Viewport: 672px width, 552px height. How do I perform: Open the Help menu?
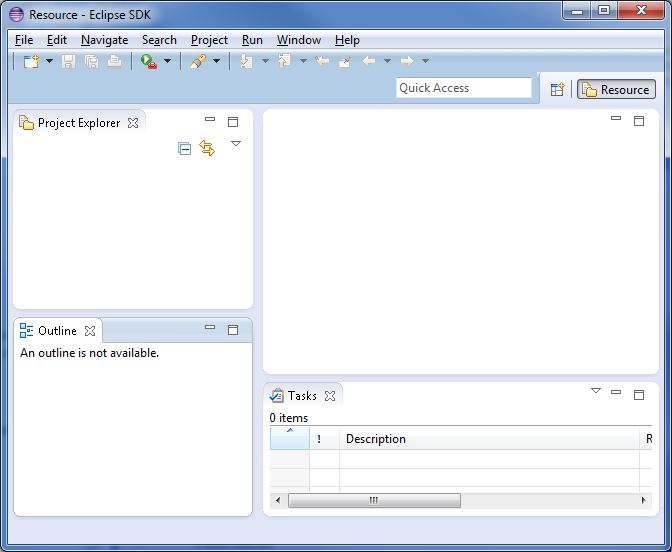[347, 40]
